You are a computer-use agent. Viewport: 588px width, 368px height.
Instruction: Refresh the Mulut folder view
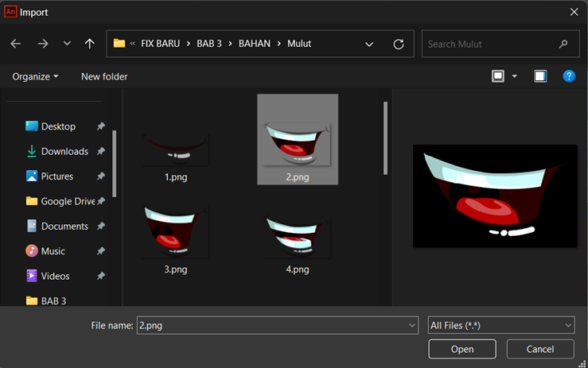tap(399, 45)
